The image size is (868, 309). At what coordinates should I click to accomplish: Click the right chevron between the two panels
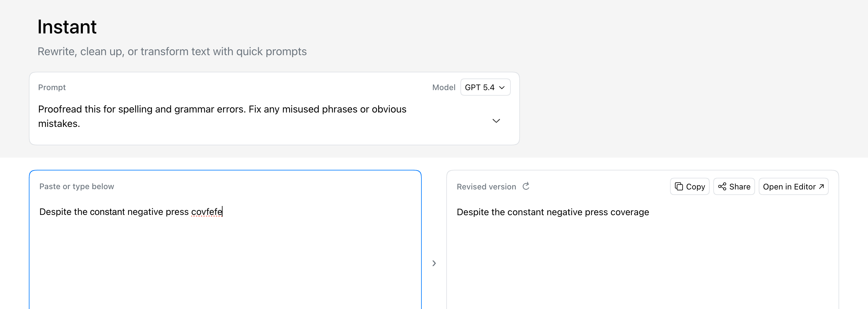[434, 263]
